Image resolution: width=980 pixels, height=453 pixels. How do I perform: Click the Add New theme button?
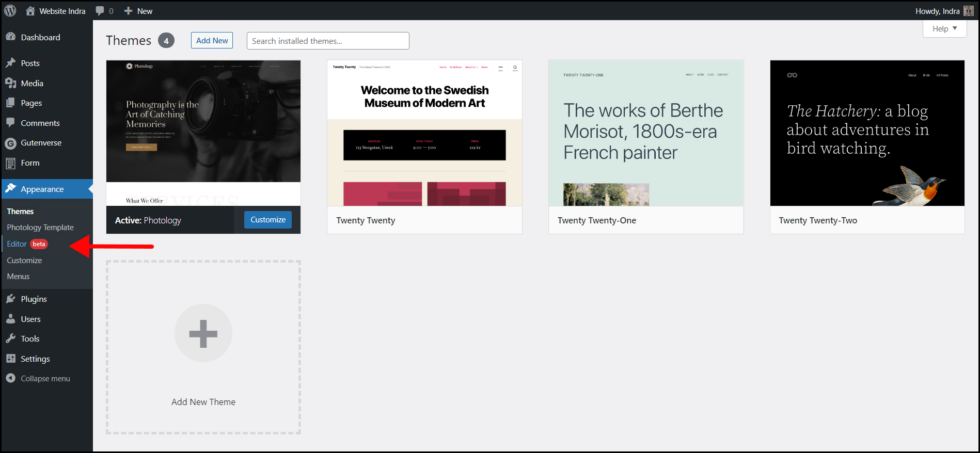pos(212,40)
